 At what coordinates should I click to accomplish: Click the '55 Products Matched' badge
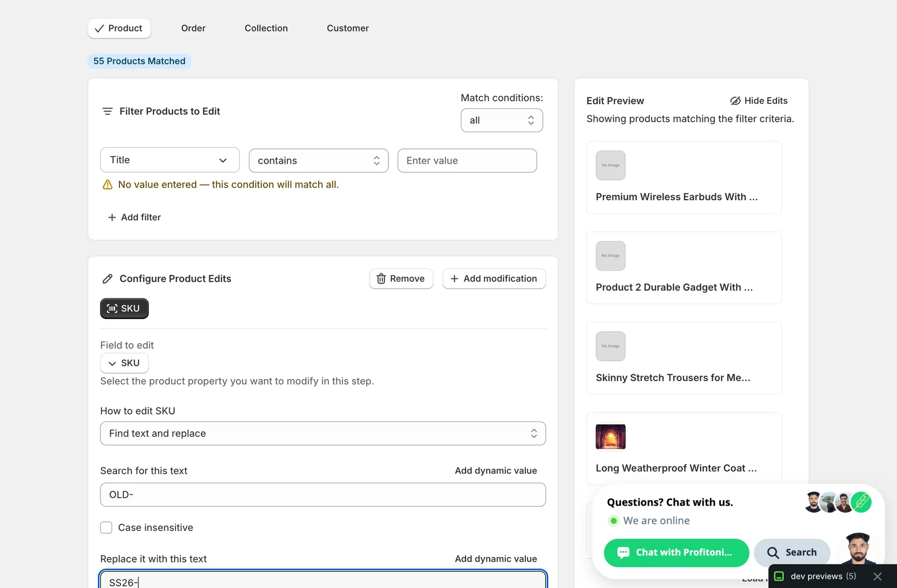tap(139, 61)
